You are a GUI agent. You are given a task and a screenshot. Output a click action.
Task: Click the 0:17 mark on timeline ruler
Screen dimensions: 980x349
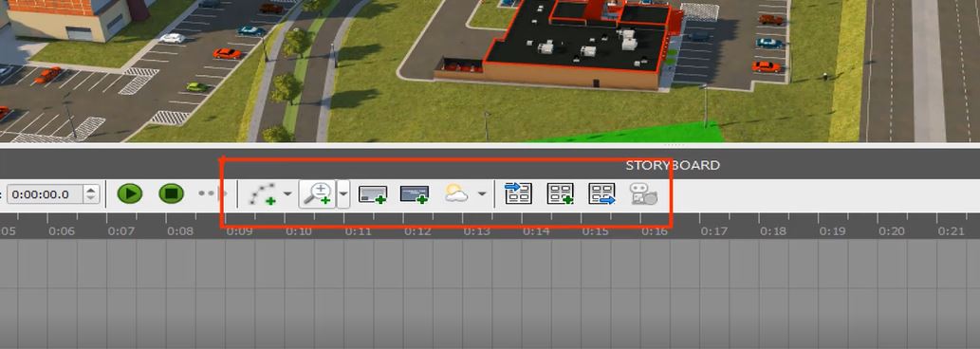click(x=713, y=231)
